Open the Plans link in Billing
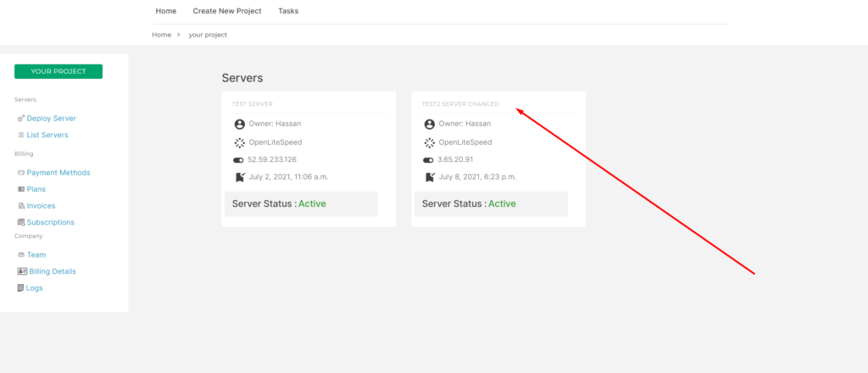The width and height of the screenshot is (868, 373). (x=36, y=189)
